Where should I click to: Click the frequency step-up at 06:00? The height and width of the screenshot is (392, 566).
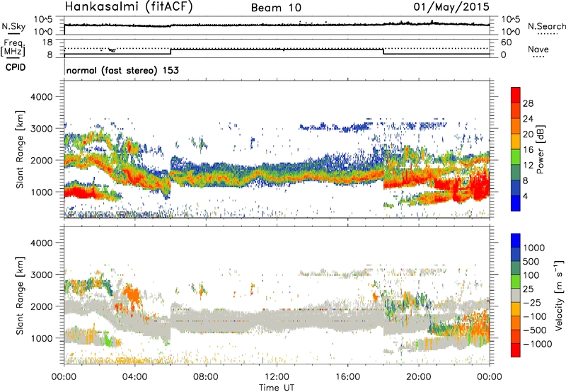pyautogui.click(x=171, y=52)
